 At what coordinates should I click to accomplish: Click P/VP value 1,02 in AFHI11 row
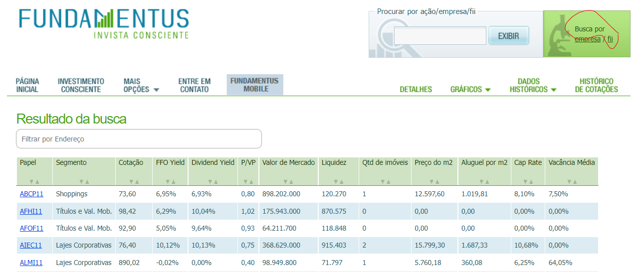[248, 211]
